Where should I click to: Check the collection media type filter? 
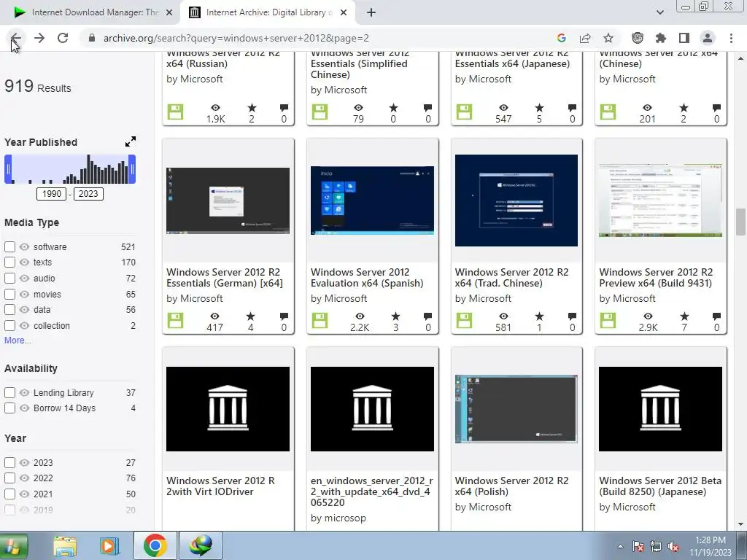9,326
